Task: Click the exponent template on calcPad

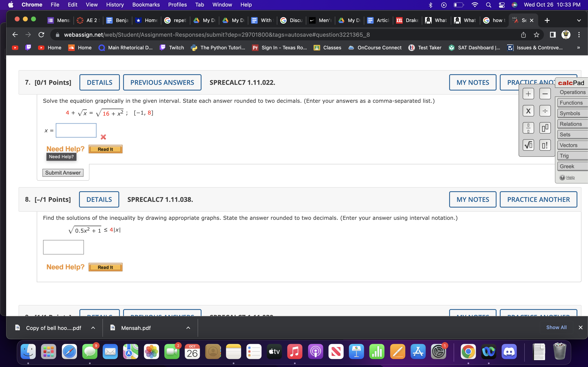Action: [x=545, y=128]
